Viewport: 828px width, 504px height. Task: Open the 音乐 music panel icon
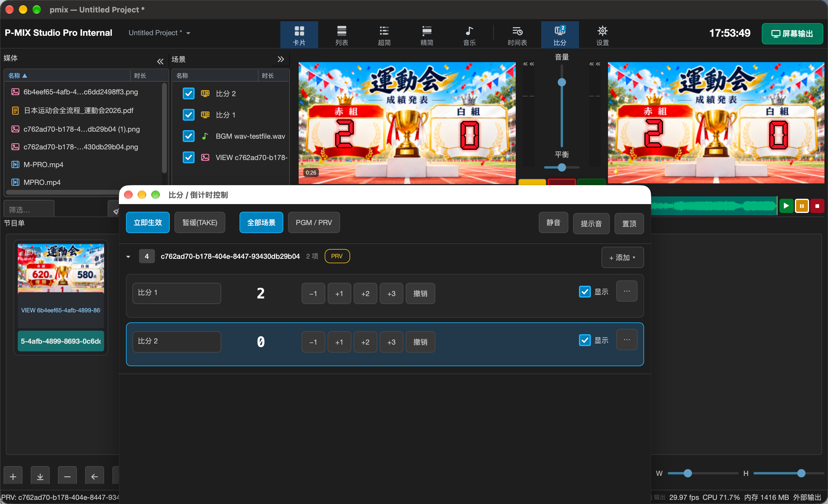click(x=469, y=35)
